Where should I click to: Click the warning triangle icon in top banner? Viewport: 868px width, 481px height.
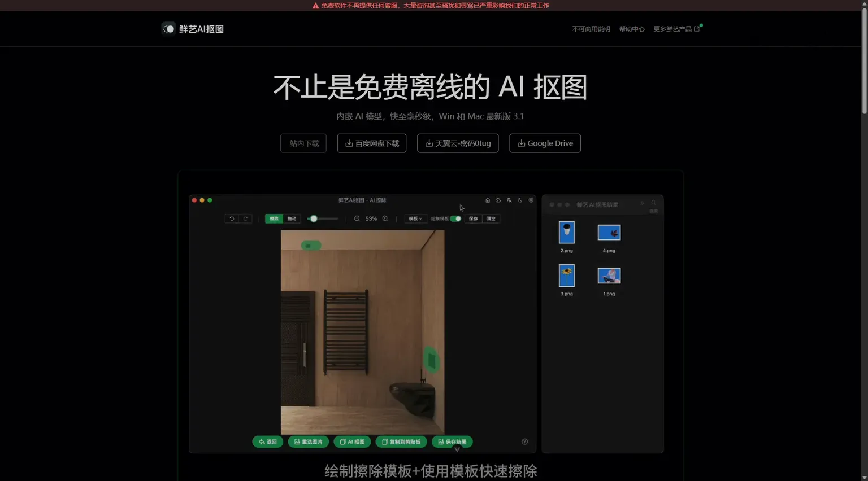click(x=315, y=6)
